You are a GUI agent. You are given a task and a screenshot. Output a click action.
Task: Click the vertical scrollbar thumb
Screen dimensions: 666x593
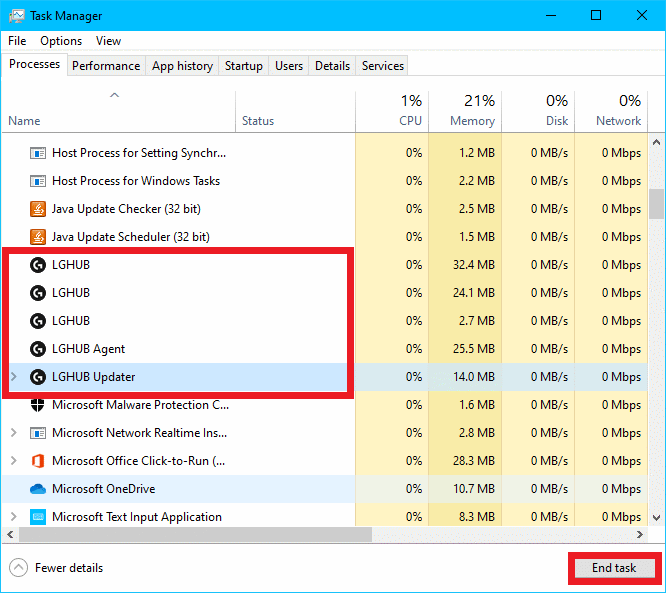pos(656,204)
